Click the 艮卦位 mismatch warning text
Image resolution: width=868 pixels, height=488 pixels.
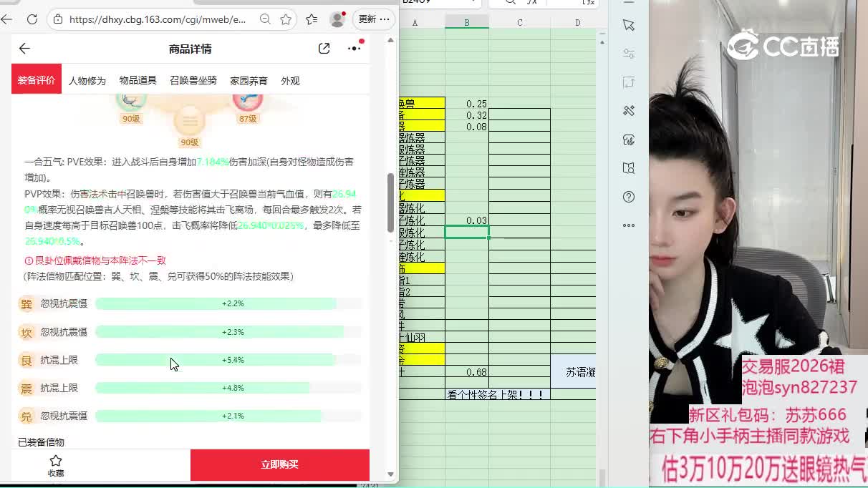tap(95, 260)
